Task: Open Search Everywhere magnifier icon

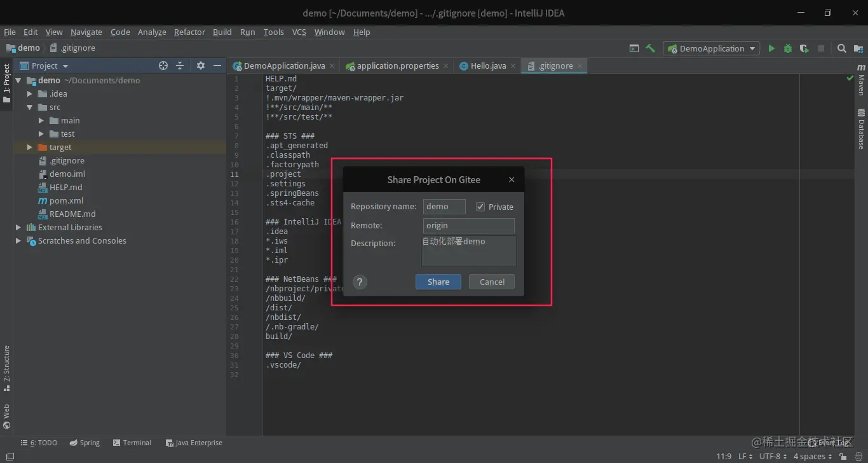Action: [841, 48]
